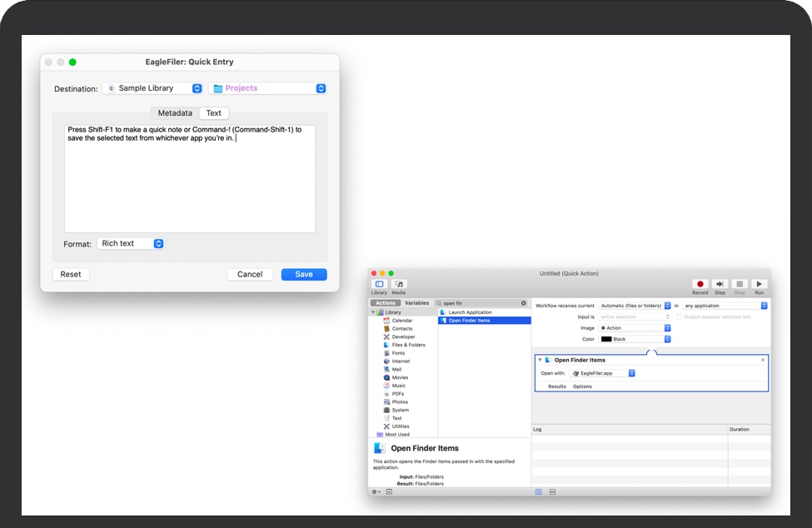Image resolution: width=812 pixels, height=528 pixels.
Task: Open the Destination Sample Library dropdown
Action: click(x=152, y=88)
